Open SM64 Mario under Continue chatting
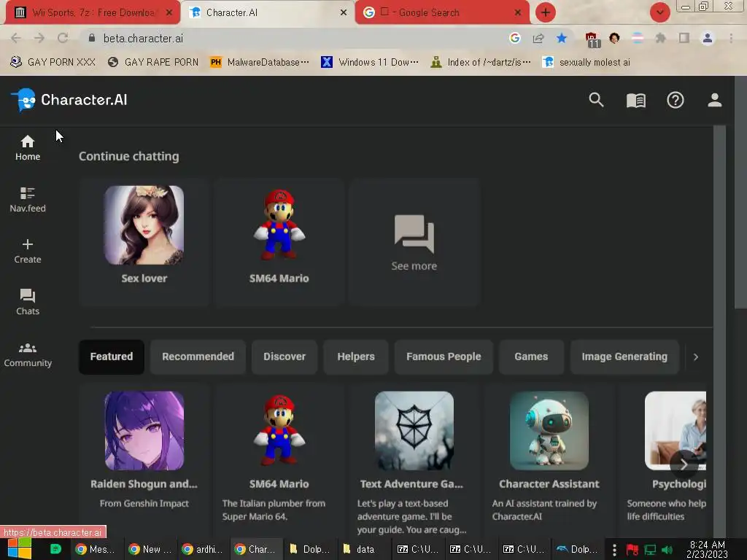 coord(279,242)
